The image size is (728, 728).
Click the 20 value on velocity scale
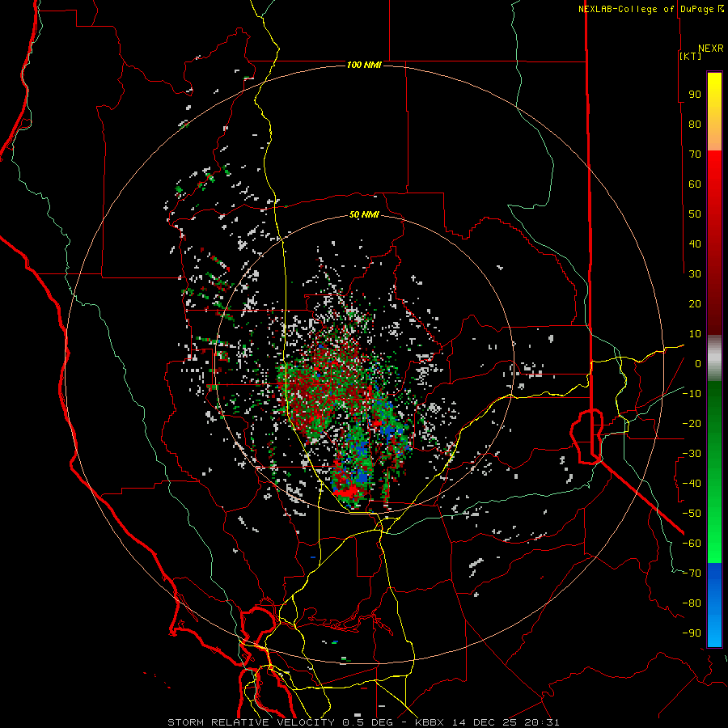(x=695, y=304)
